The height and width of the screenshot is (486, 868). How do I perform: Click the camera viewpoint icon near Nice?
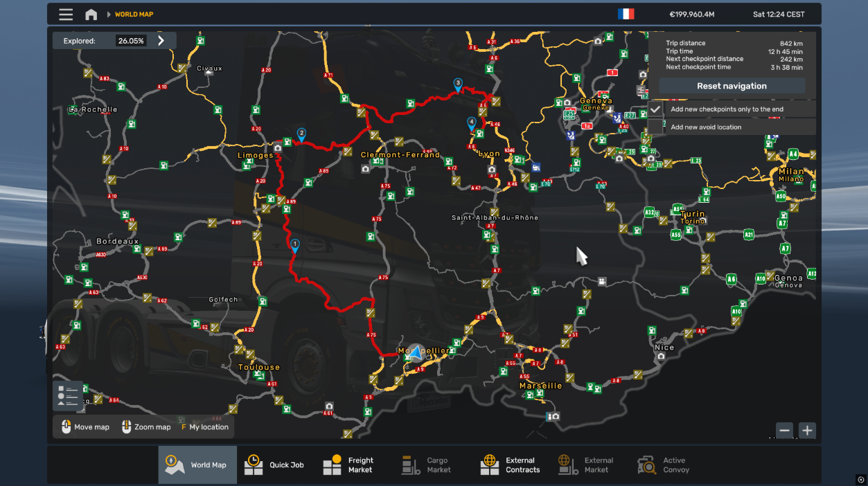[x=661, y=356]
